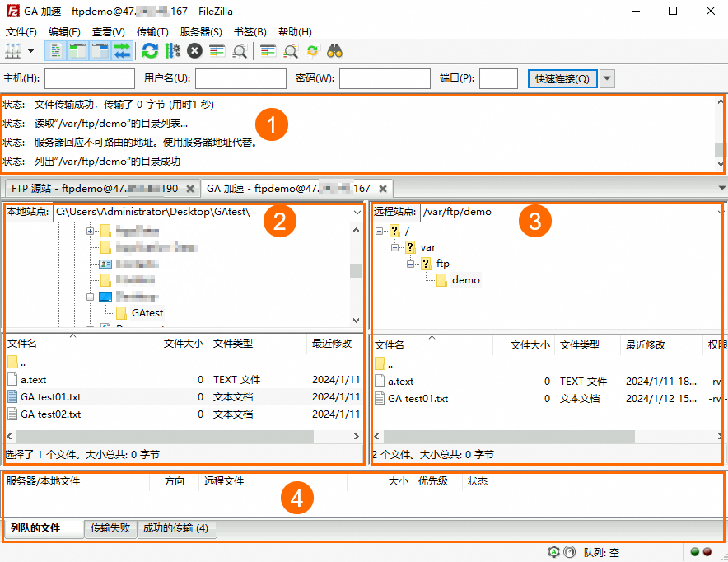728x562 pixels.
Task: Open the local site path dropdown
Action: pyautogui.click(x=357, y=212)
